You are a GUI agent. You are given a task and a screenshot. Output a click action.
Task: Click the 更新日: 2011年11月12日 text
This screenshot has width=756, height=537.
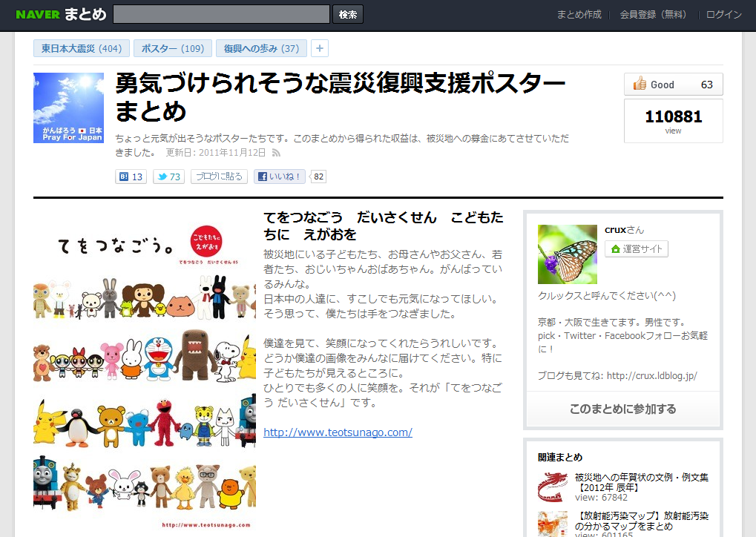[215, 153]
